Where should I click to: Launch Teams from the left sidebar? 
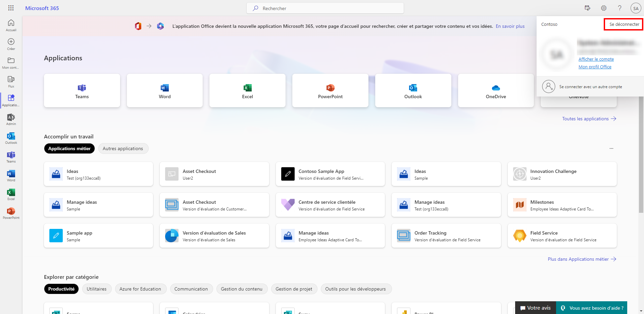tap(11, 157)
